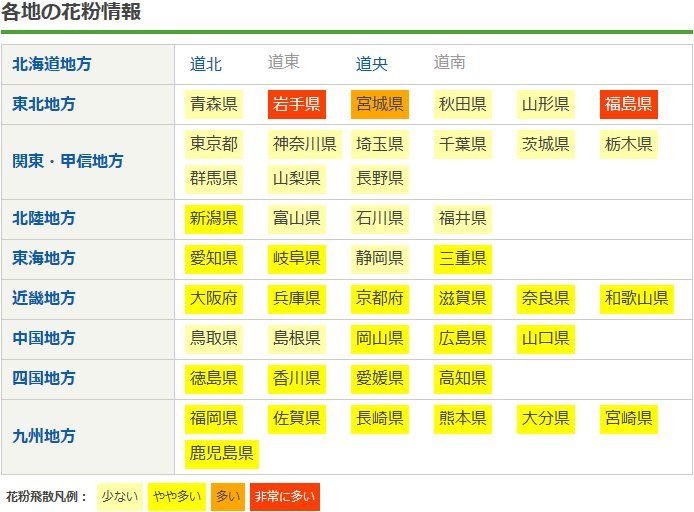Screen dimensions: 694x512
Task: Select 道央 in the Hokkaido row
Action: [x=372, y=64]
